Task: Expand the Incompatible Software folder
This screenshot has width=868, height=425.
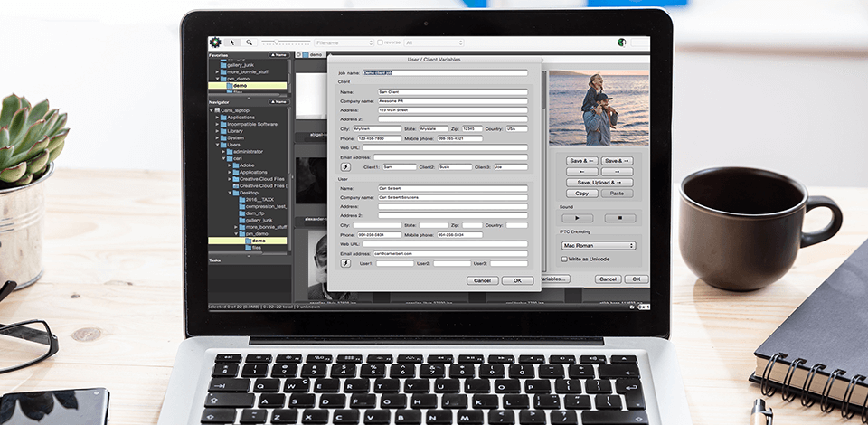Action: (218, 124)
